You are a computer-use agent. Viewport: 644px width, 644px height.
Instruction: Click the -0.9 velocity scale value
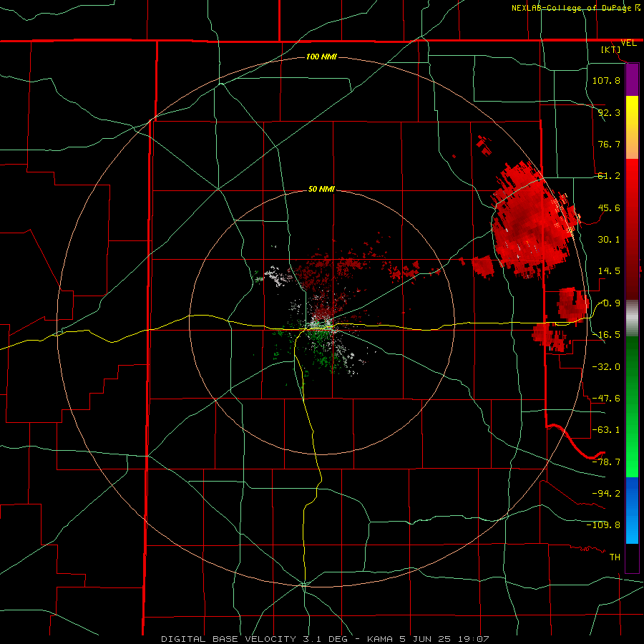point(609,303)
